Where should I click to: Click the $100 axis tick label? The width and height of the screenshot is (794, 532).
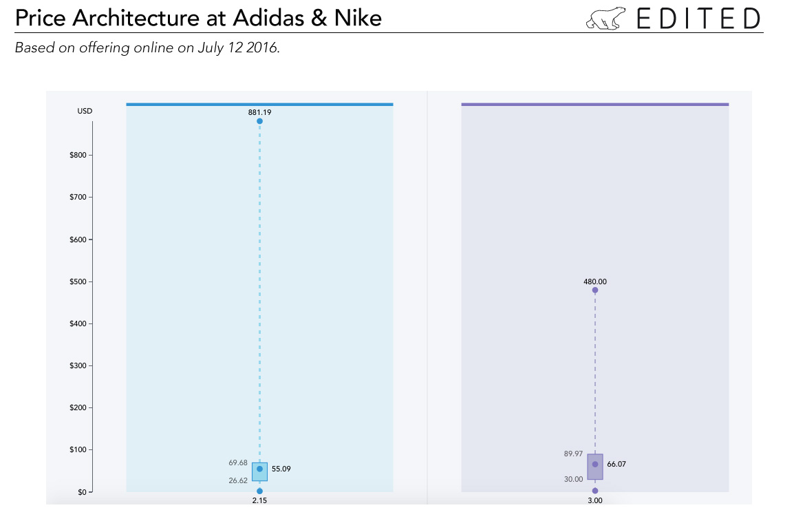(x=78, y=449)
